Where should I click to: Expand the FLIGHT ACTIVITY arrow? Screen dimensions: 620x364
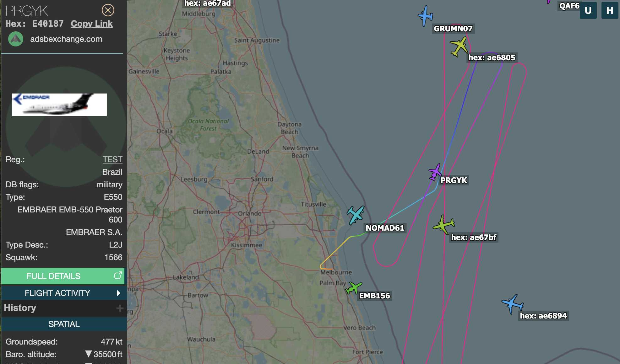pos(118,293)
